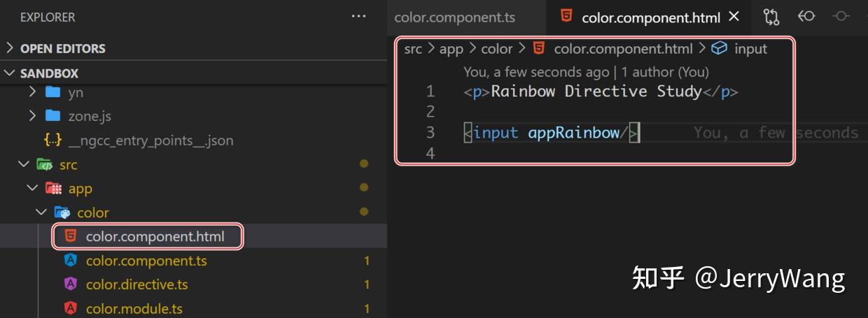
Task: Click the Angular icon beside color.component.ts
Action: pyautogui.click(x=70, y=261)
